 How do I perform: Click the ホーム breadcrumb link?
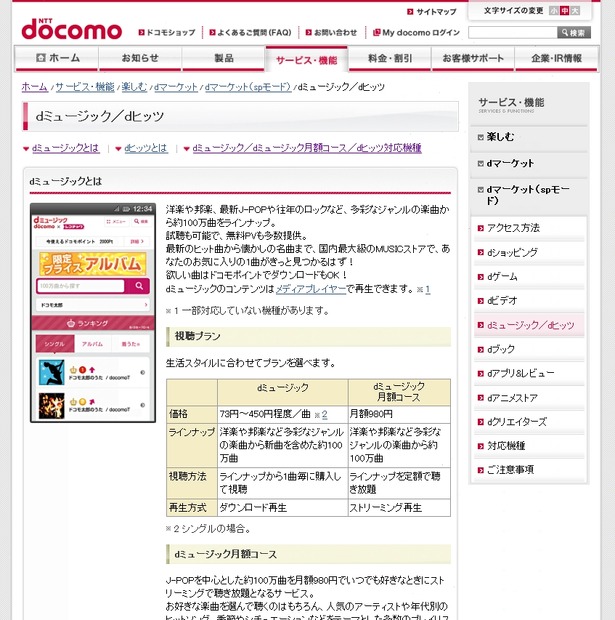pos(35,87)
